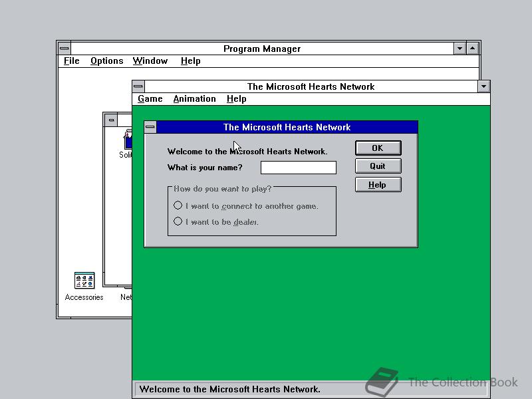Click the 'Welcome to the Microsoft Hearts Network.' status bar text
Image resolution: width=532 pixels, height=399 pixels.
click(229, 389)
